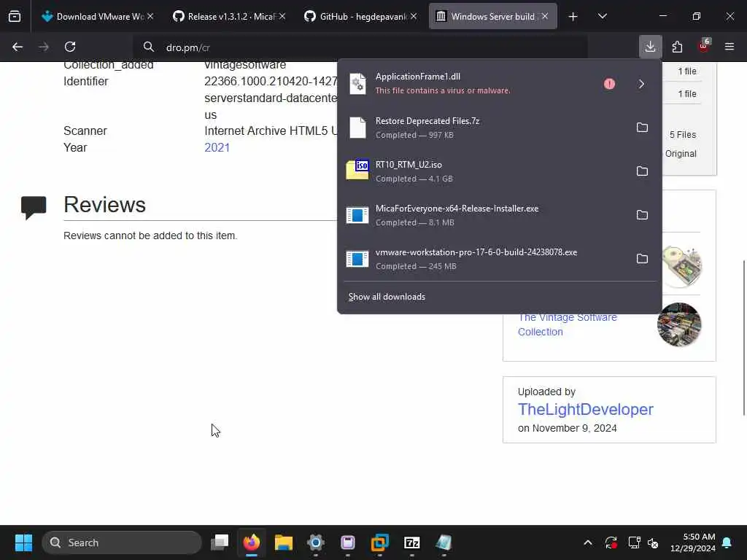Open the uBlock Origin extension icon
Screen dimensions: 747x560
point(704,47)
